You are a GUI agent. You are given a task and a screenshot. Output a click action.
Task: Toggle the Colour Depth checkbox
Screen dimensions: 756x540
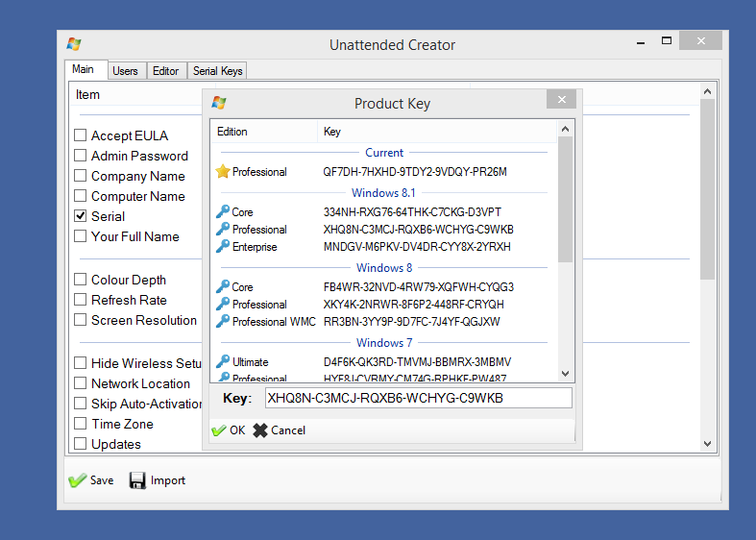click(80, 280)
